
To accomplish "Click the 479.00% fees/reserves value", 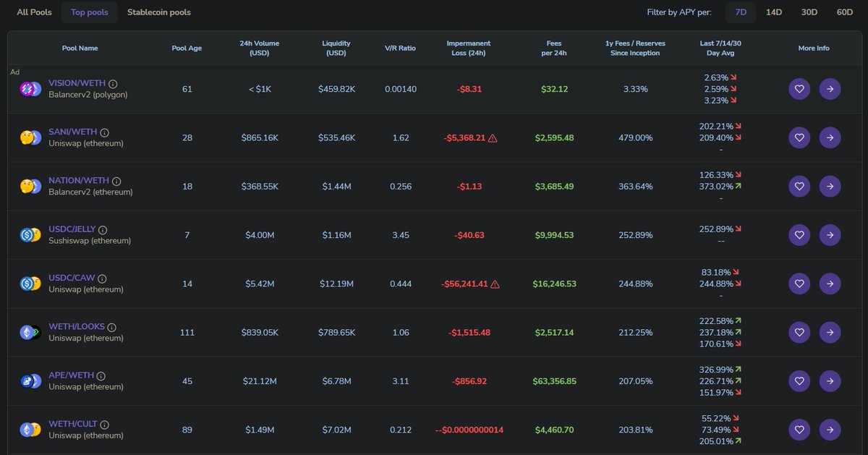I will coord(635,137).
